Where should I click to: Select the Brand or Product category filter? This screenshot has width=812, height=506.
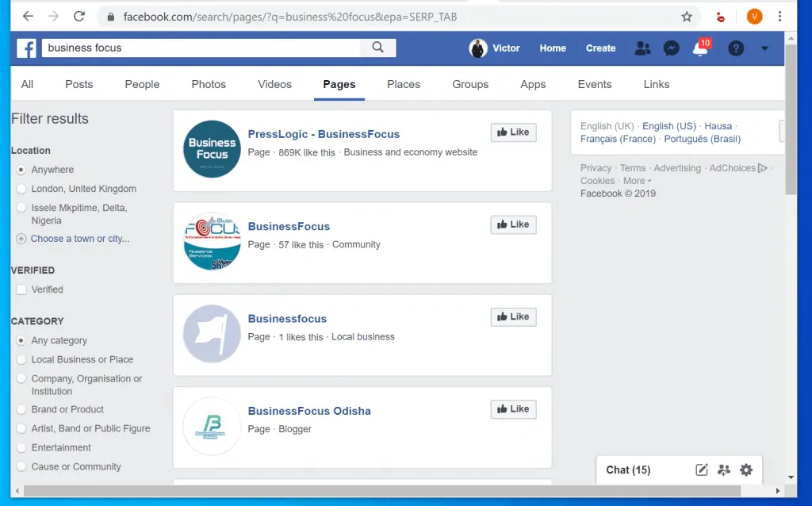click(20, 409)
